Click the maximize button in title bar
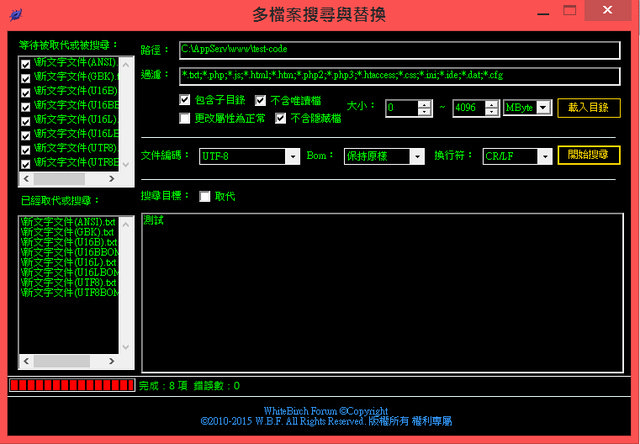This screenshot has width=640, height=444. pyautogui.click(x=573, y=10)
